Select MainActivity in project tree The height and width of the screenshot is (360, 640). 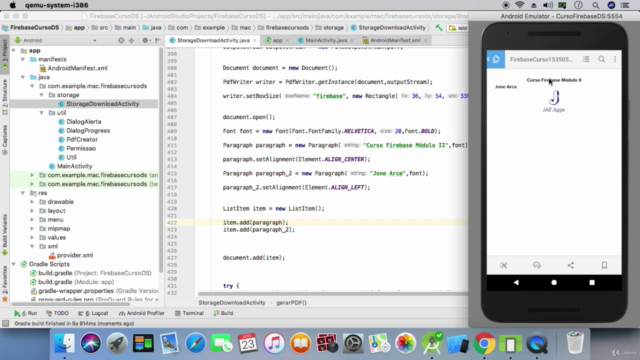[x=75, y=166]
